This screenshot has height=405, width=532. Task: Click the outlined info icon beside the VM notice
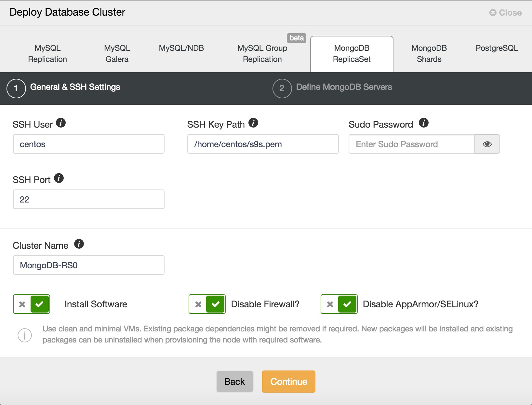25,335
